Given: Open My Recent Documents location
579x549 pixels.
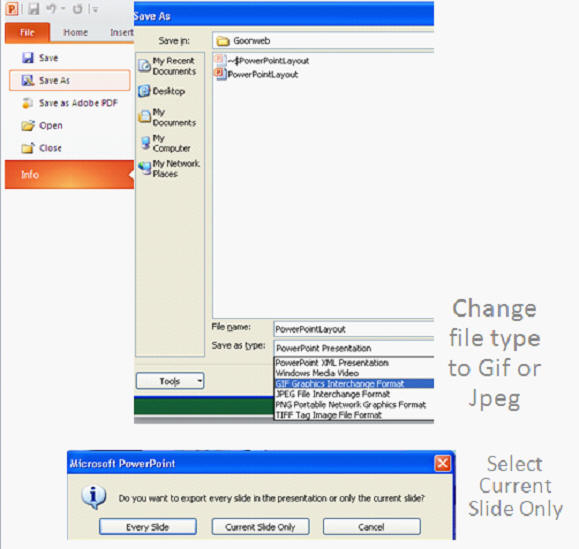Looking at the screenshot, I should click(168, 66).
